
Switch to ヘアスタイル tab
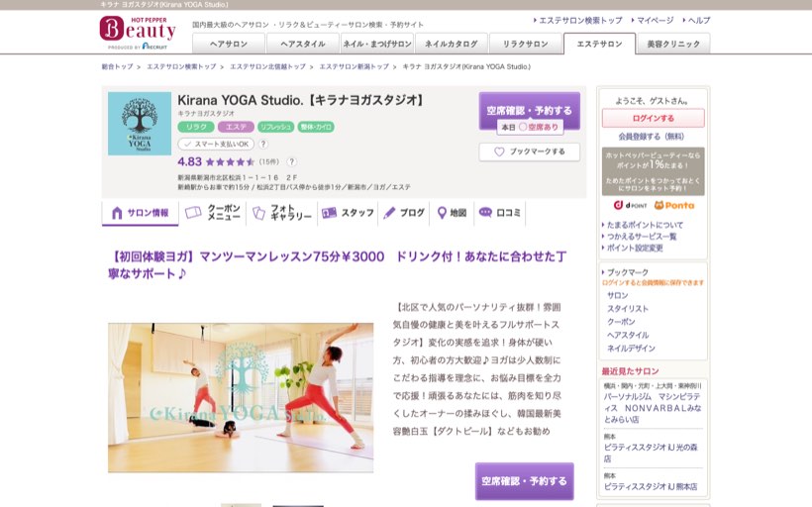coord(303,44)
